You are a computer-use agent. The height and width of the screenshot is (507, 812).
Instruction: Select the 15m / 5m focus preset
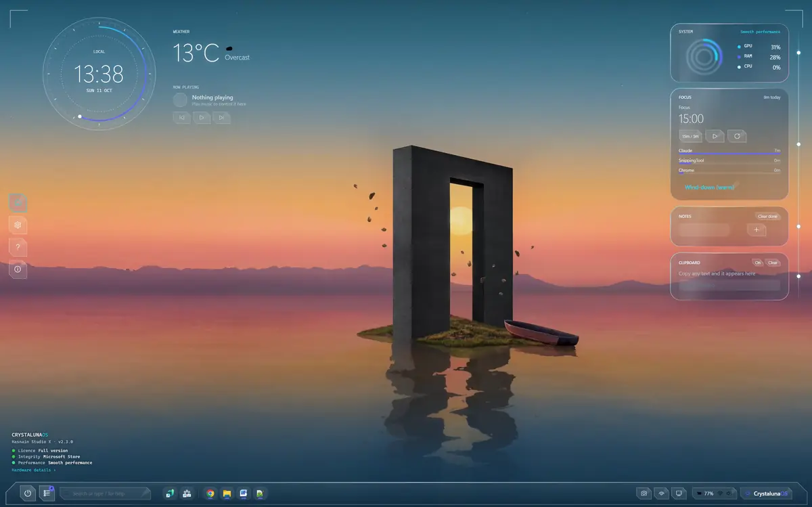[x=691, y=136]
